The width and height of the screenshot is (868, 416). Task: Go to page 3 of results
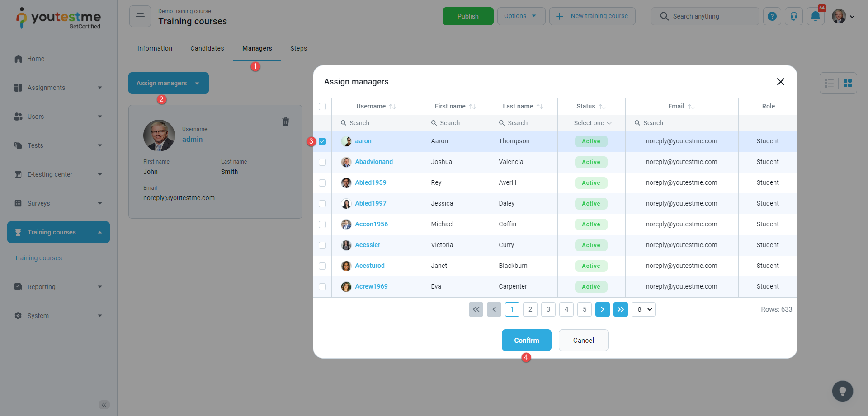pos(548,309)
